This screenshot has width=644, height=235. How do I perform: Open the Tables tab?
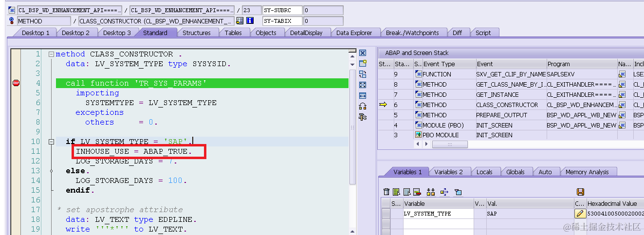point(233,33)
